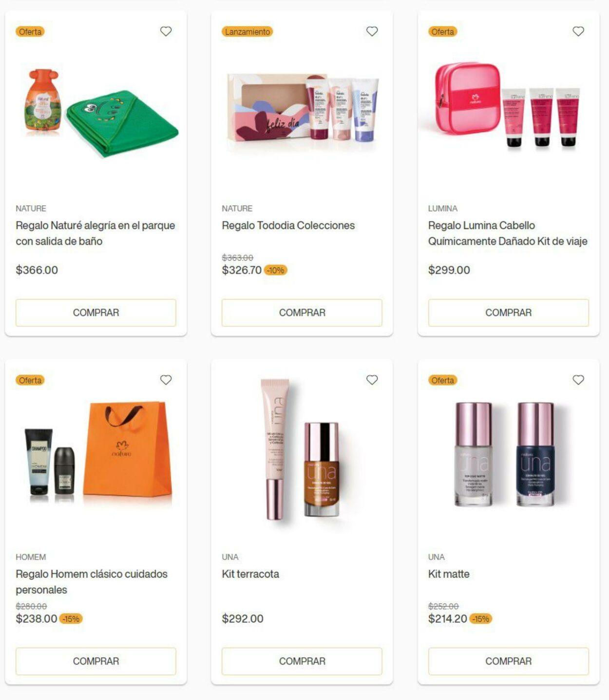Image resolution: width=609 pixels, height=700 pixels.
Task: Mark Kit terracota as favorite
Action: click(x=372, y=380)
